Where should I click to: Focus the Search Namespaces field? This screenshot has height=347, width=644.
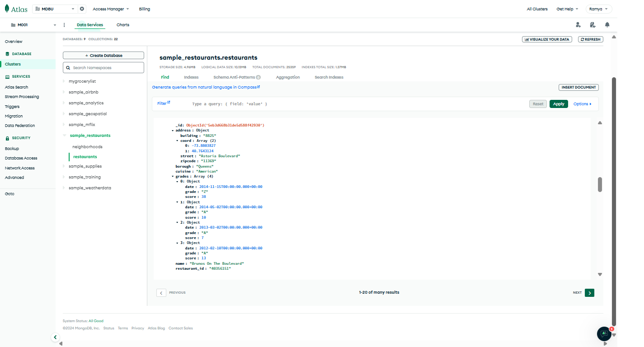click(x=103, y=68)
